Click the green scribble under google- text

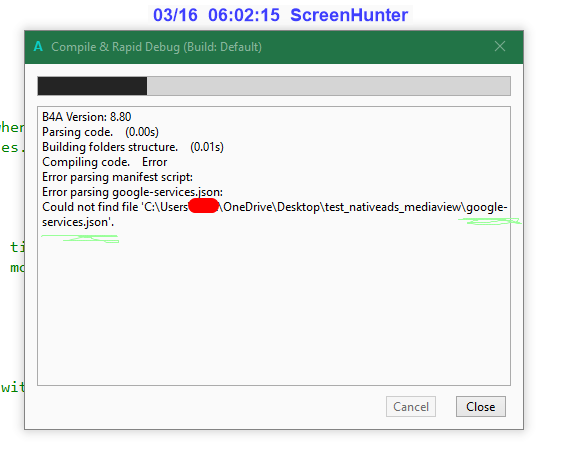pyautogui.click(x=490, y=221)
